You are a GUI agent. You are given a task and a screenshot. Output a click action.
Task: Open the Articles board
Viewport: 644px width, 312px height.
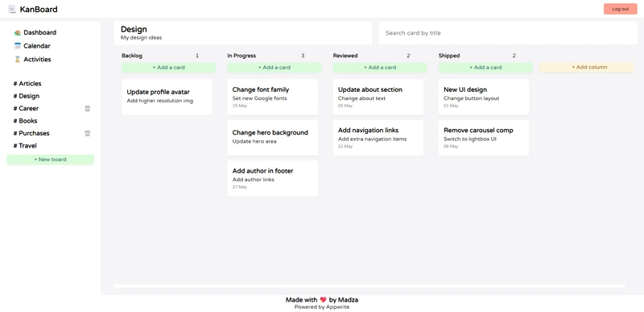pos(27,84)
